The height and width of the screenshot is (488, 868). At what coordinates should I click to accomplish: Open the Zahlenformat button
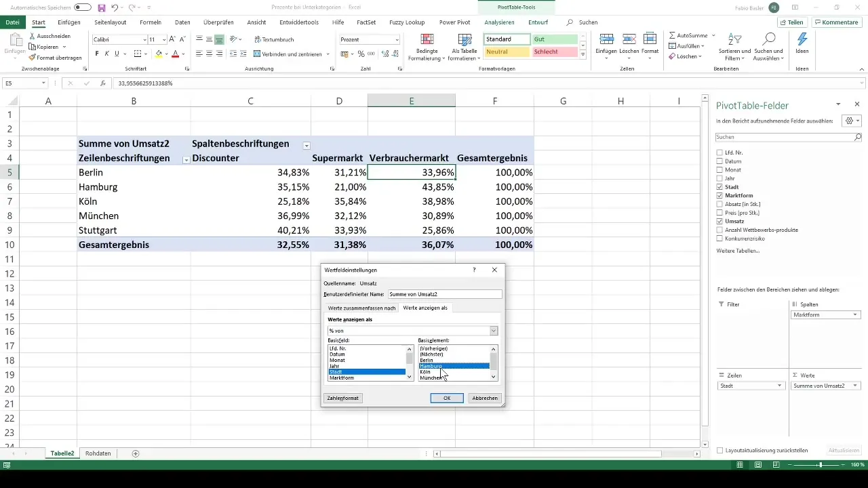(x=343, y=398)
